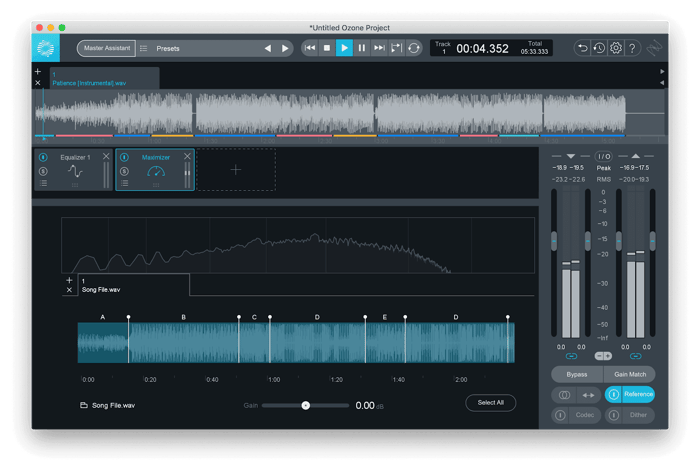Solo the Maximizer module
This screenshot has height=471, width=700.
pos(125,171)
